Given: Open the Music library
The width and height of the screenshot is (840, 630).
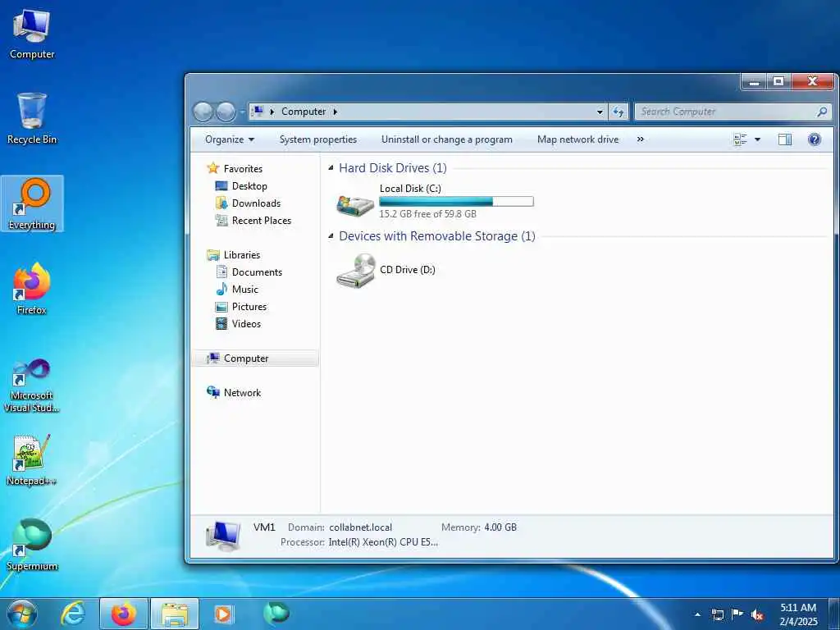Looking at the screenshot, I should (x=244, y=290).
